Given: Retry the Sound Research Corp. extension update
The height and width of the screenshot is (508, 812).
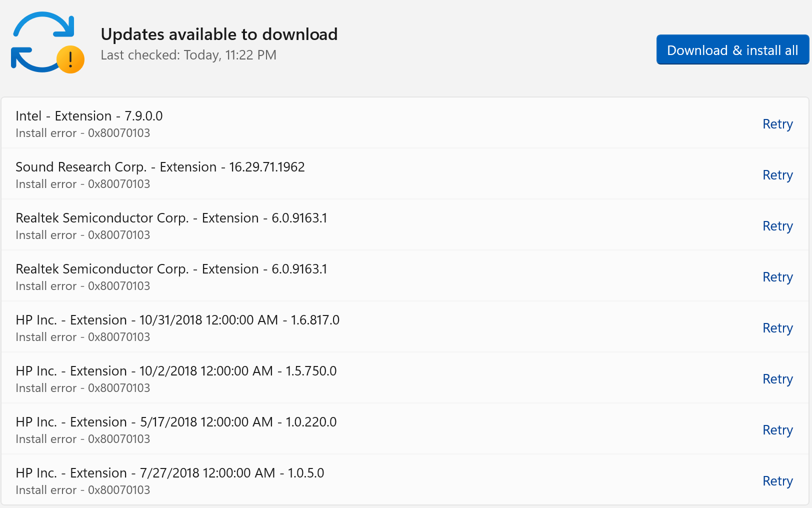Looking at the screenshot, I should coord(777,175).
